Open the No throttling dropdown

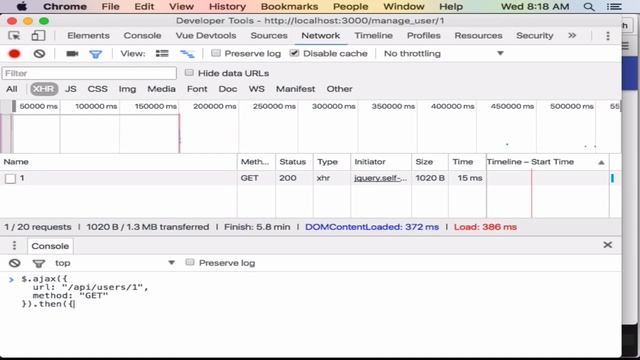tap(443, 53)
